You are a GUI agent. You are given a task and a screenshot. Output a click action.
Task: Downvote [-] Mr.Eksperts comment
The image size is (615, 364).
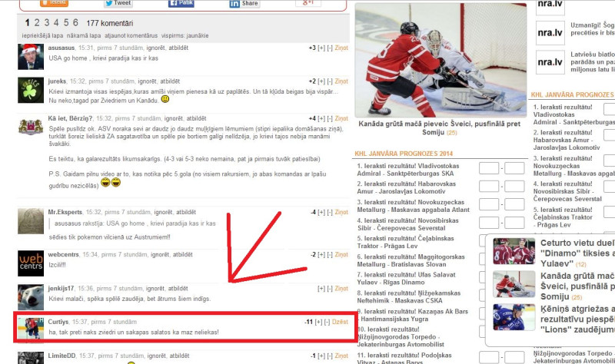[x=330, y=212]
